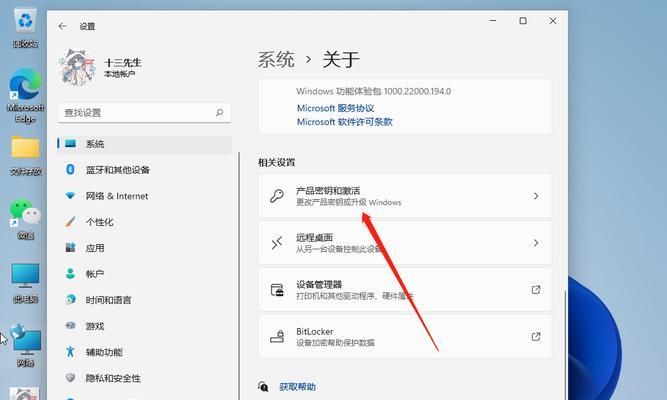Image resolution: width=667 pixels, height=400 pixels.
Task: Click the gaming controller icon
Action: 70,326
